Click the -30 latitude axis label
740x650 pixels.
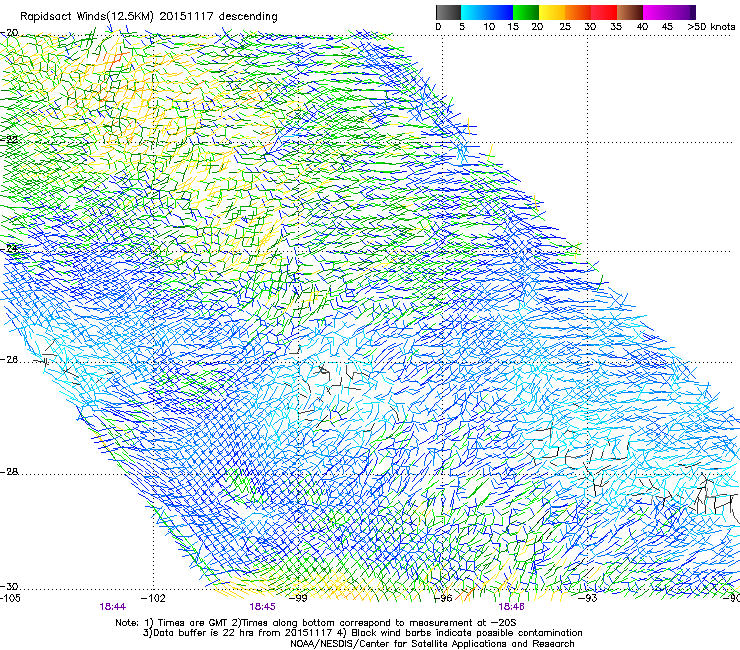pyautogui.click(x=10, y=586)
